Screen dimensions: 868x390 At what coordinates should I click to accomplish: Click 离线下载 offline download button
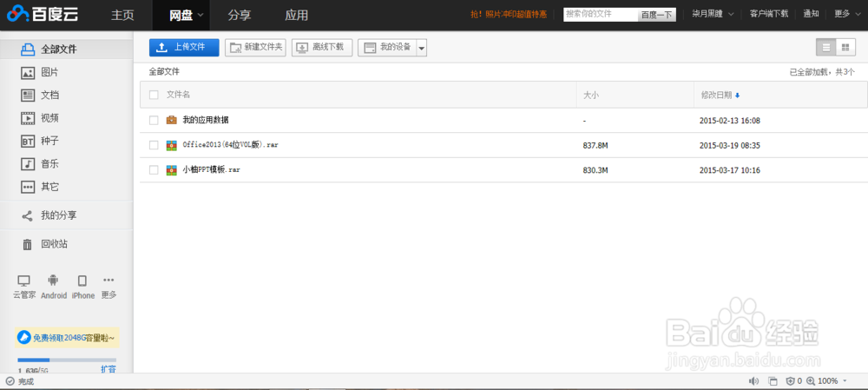tap(322, 48)
